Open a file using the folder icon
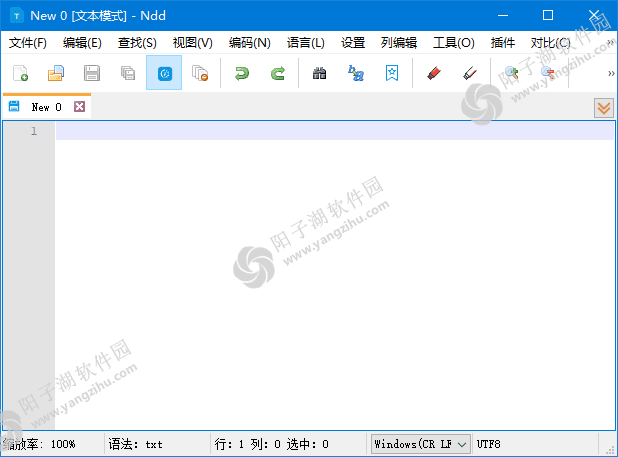618x457 pixels. click(56, 73)
